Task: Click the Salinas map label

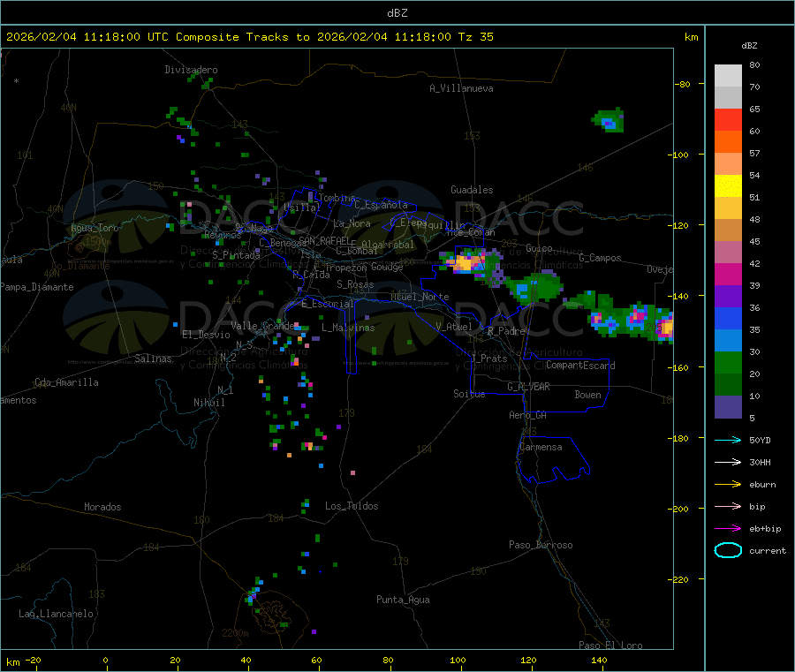Action: coord(153,359)
